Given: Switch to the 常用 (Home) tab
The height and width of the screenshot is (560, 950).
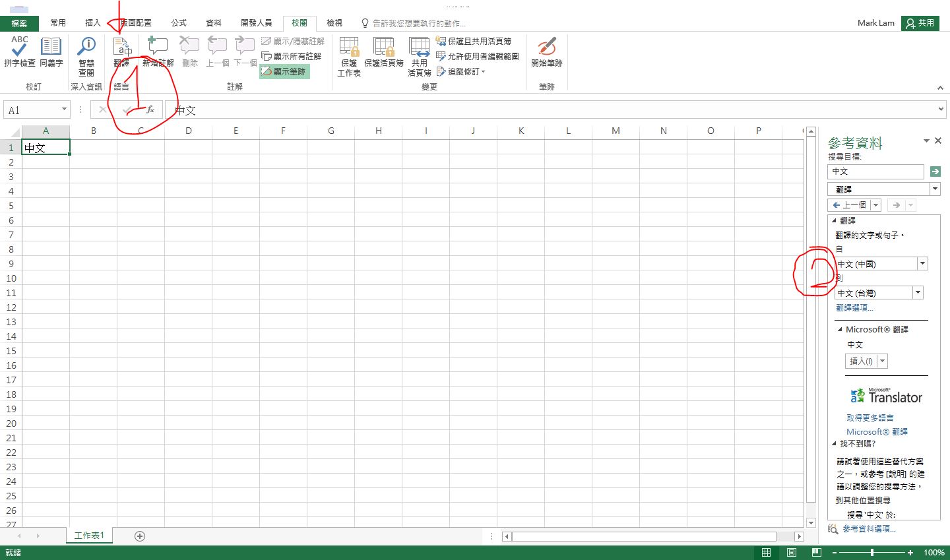Looking at the screenshot, I should tap(58, 22).
